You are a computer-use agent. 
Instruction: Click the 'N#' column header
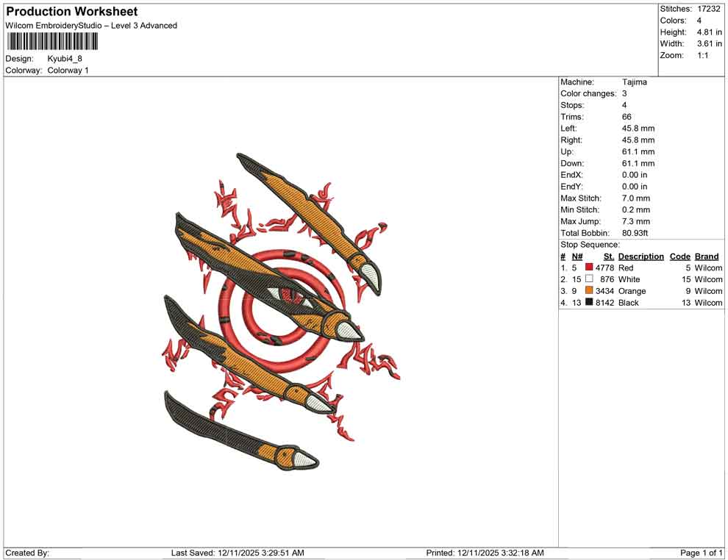[577, 256]
